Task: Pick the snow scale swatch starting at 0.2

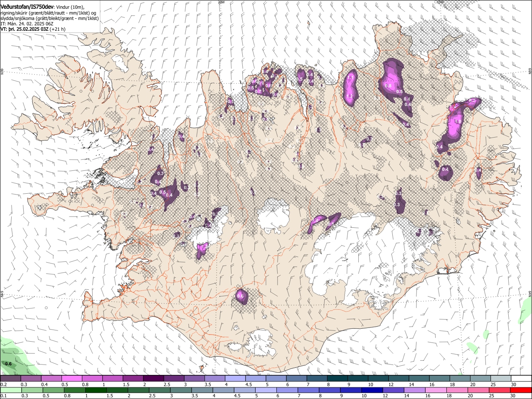Action: click(x=10, y=379)
